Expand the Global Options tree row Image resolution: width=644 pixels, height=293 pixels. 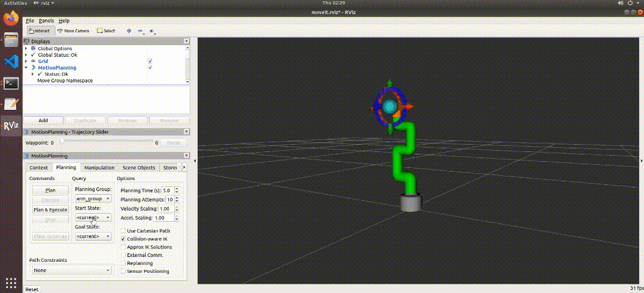point(26,48)
